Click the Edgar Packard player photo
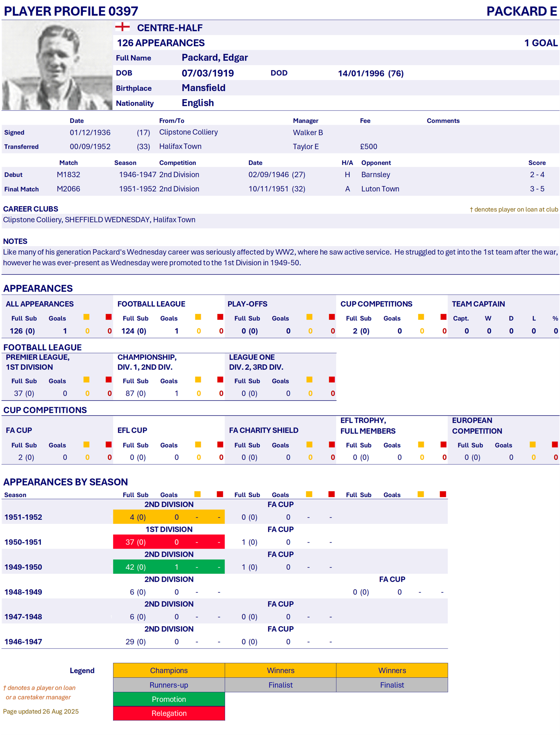560x735 pixels. 57,65
